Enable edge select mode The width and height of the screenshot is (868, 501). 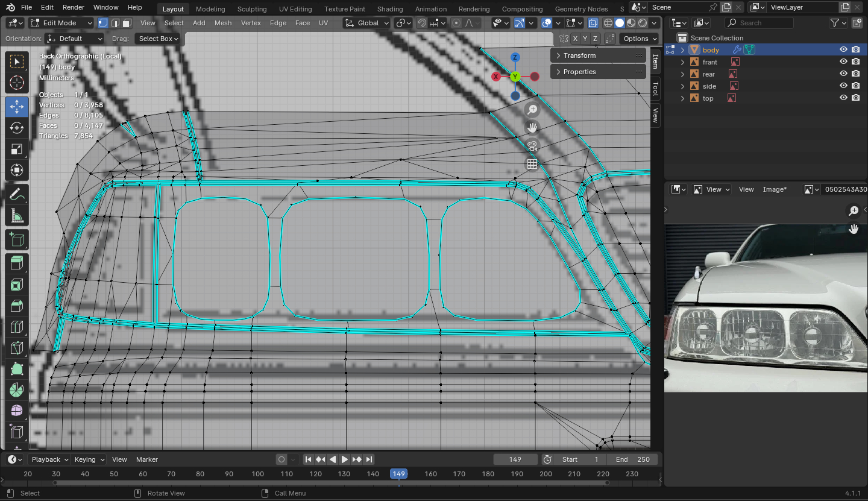(115, 23)
